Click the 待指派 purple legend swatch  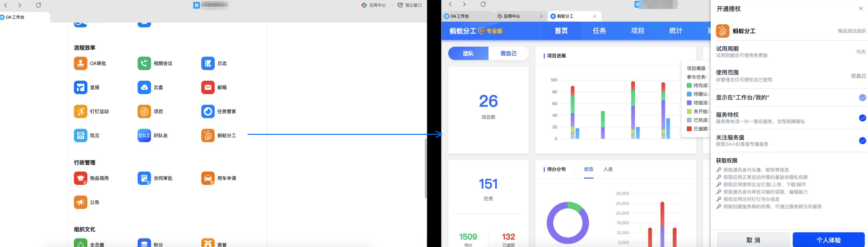coord(689,103)
